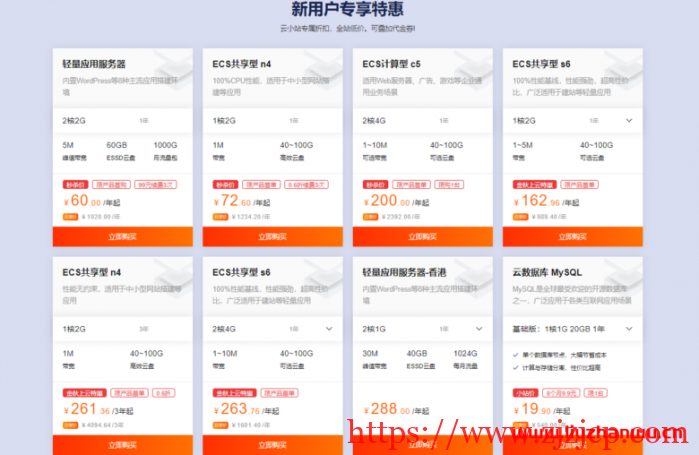This screenshot has width=699, height=455.
Task: Click 立即购买 on the s6 ¥263.76 card
Action: (x=272, y=445)
